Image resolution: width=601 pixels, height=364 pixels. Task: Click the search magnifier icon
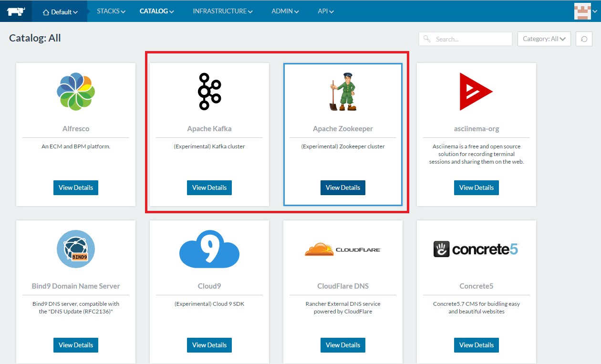coord(427,39)
